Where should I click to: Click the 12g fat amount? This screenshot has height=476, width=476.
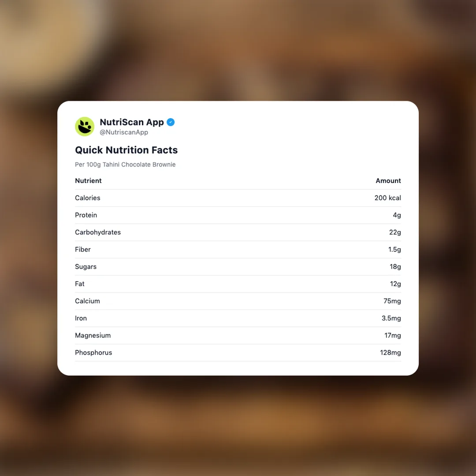pyautogui.click(x=395, y=284)
